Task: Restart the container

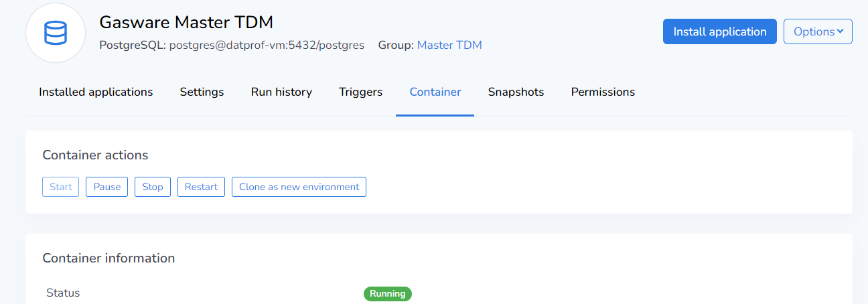Action: [201, 187]
